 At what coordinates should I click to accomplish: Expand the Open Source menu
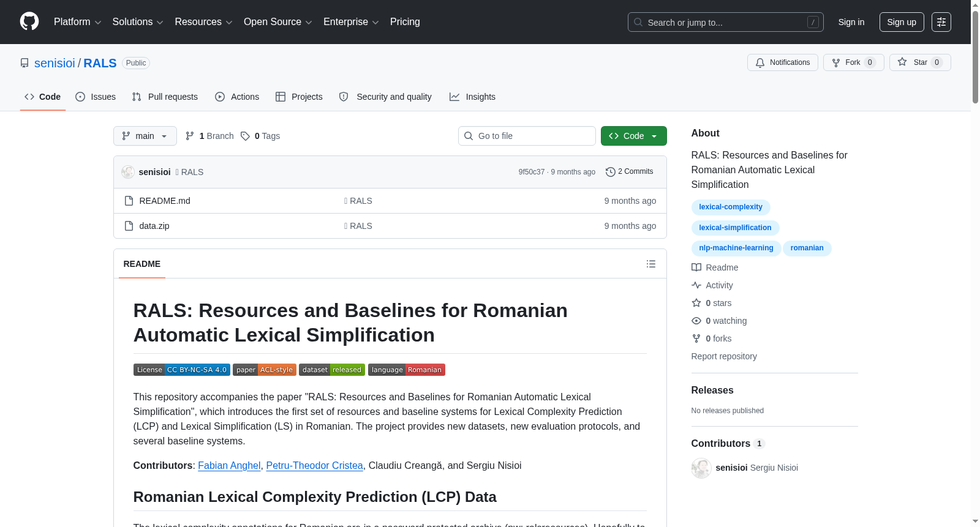[x=278, y=22]
